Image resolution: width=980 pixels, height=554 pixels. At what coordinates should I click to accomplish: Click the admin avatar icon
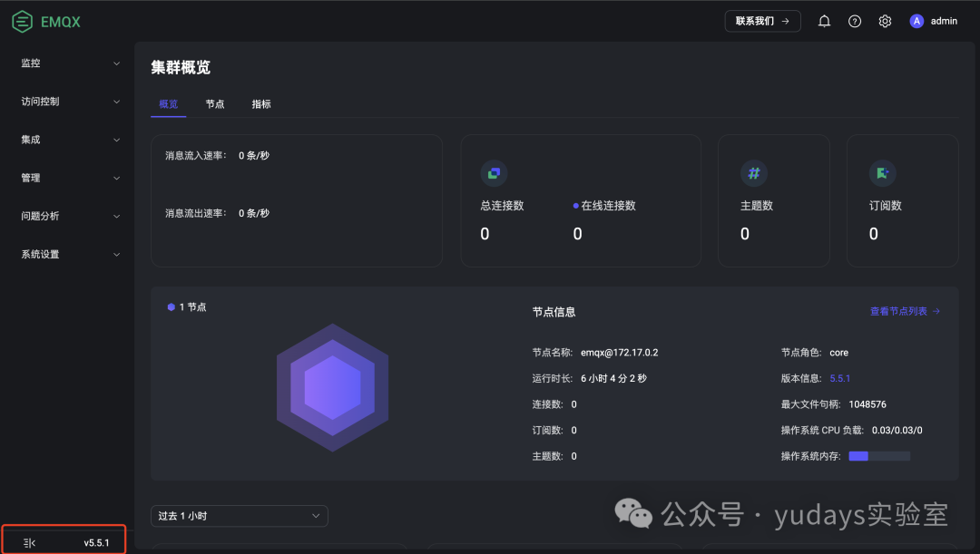click(916, 20)
